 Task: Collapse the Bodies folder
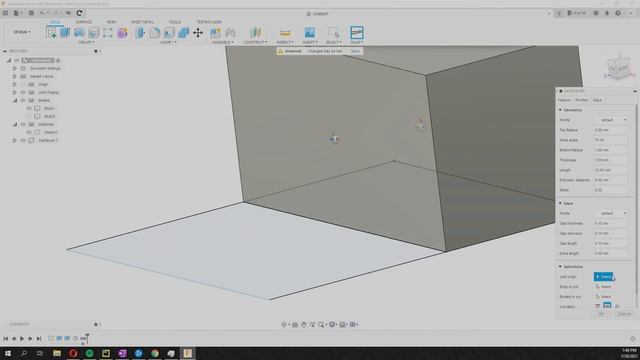[15, 100]
